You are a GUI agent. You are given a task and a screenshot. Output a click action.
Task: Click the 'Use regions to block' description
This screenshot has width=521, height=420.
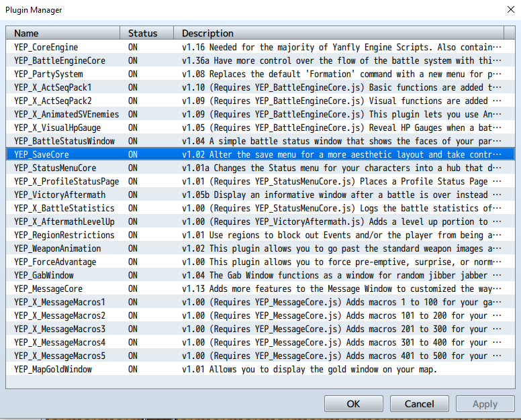pos(342,235)
